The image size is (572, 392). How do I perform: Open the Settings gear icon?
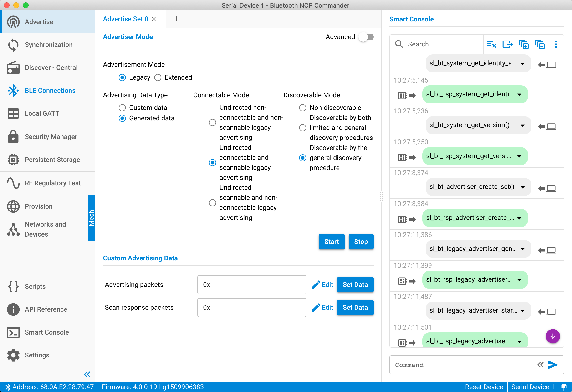[x=13, y=355]
